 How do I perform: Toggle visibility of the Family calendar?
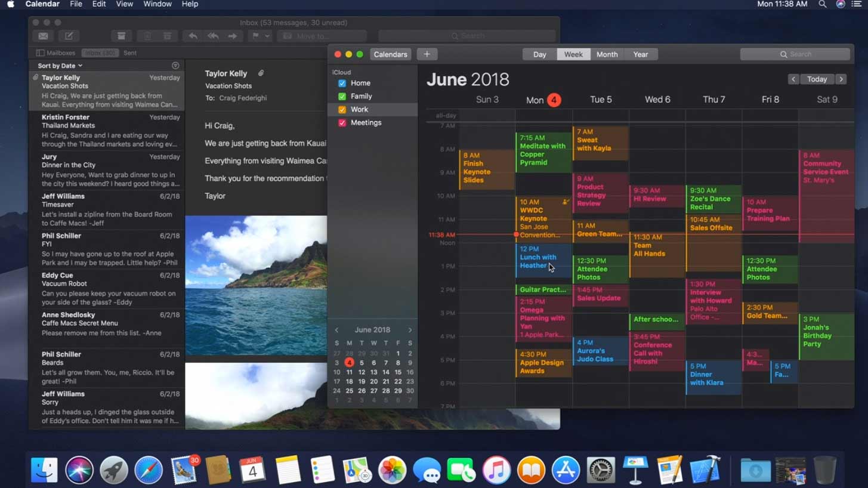(x=341, y=96)
